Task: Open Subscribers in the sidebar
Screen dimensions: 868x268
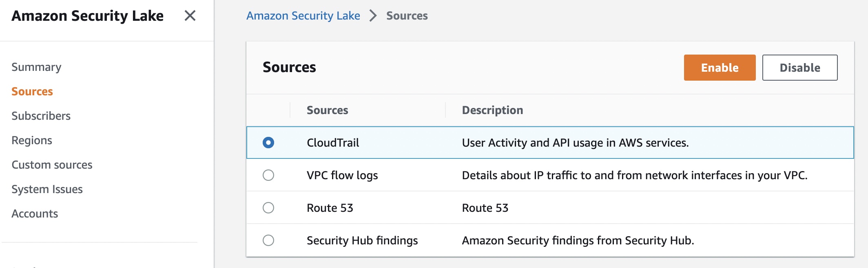Action: point(41,116)
